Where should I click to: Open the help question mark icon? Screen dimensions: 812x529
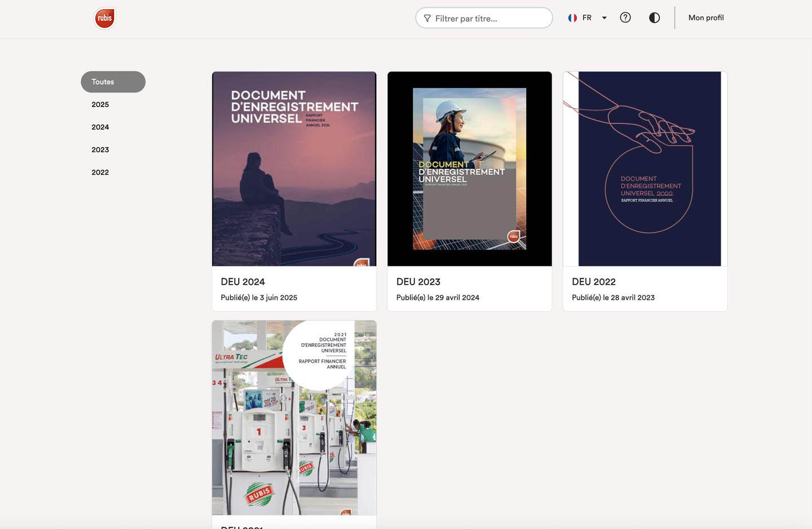625,17
